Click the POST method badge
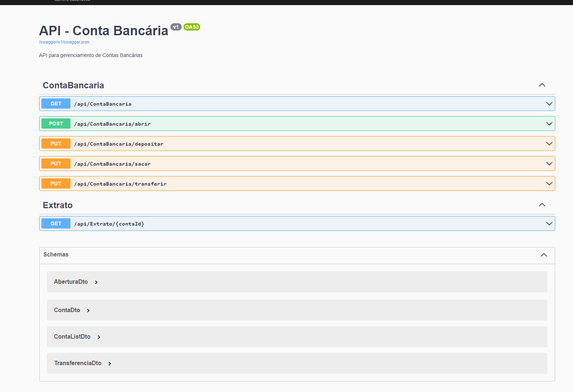The image size is (573, 392). (56, 124)
